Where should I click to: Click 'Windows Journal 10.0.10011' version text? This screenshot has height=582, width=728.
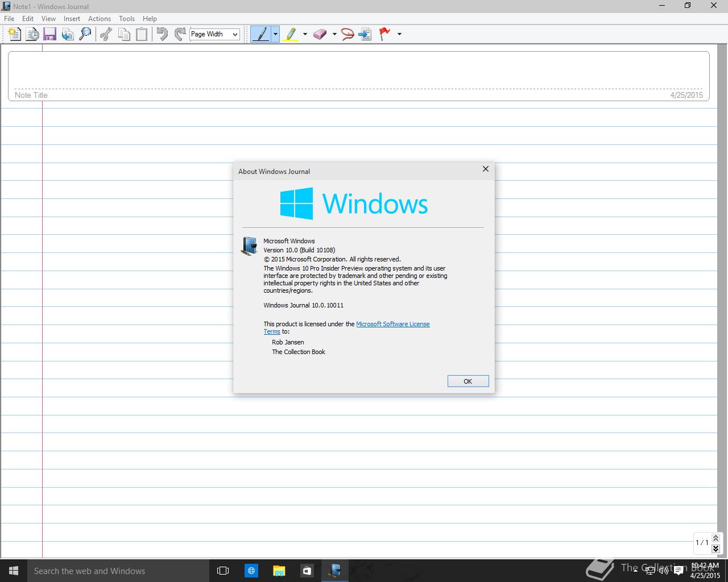pyautogui.click(x=304, y=305)
